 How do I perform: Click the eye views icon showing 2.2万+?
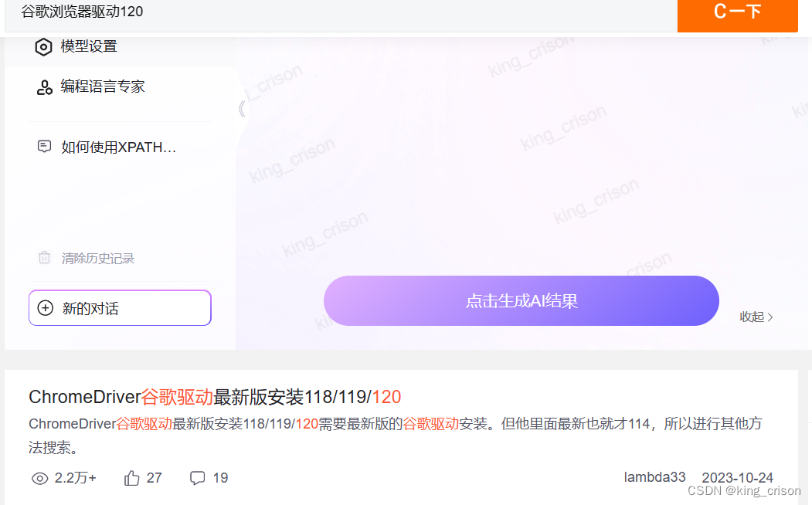(x=40, y=478)
